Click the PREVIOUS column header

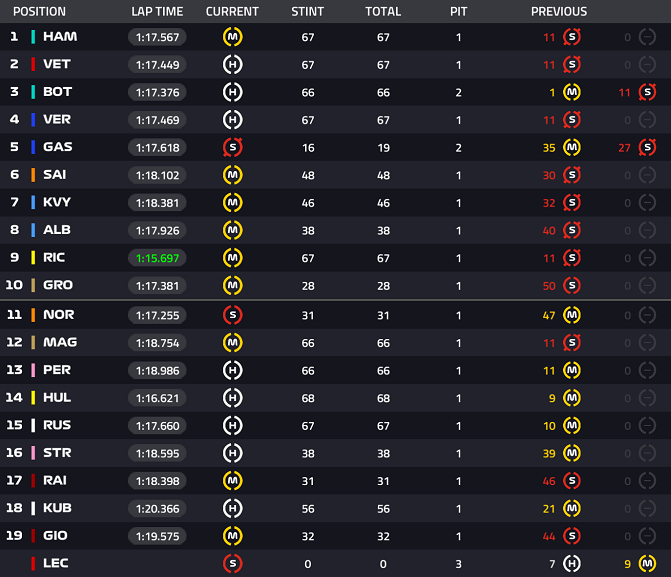(x=559, y=12)
